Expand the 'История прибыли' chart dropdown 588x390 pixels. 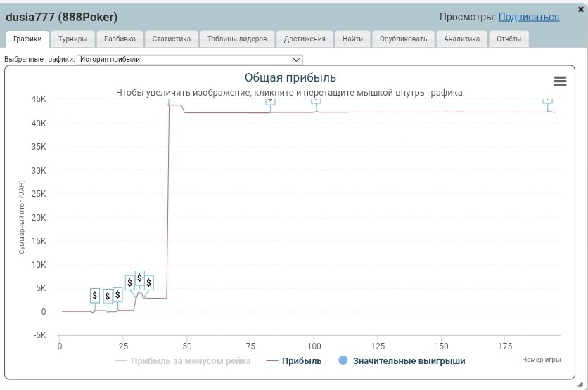pos(189,60)
